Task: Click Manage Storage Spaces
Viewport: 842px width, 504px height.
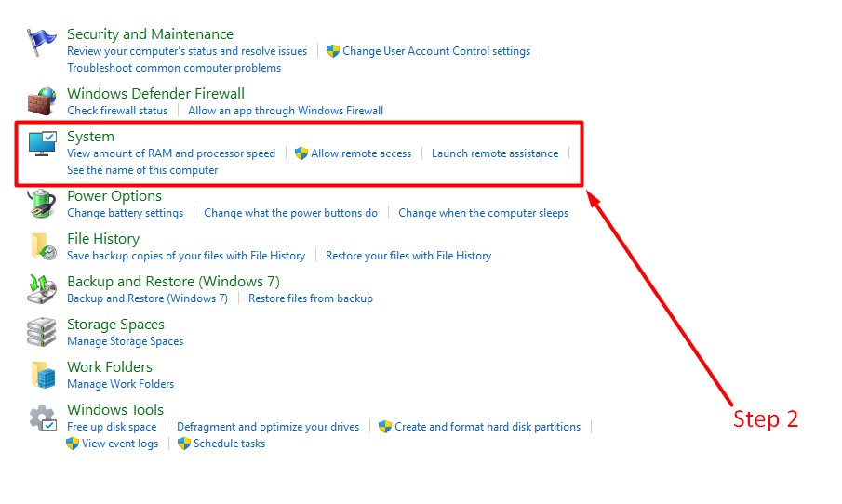Action: (x=125, y=341)
